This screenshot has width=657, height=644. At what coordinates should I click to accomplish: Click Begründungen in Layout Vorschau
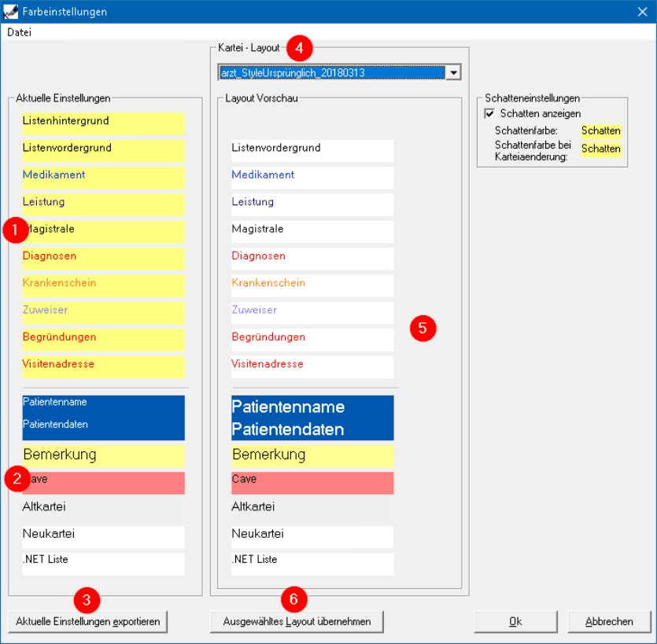coord(312,340)
